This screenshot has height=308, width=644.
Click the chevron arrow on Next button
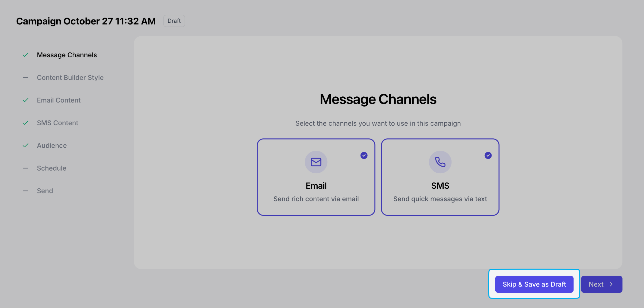point(611,284)
